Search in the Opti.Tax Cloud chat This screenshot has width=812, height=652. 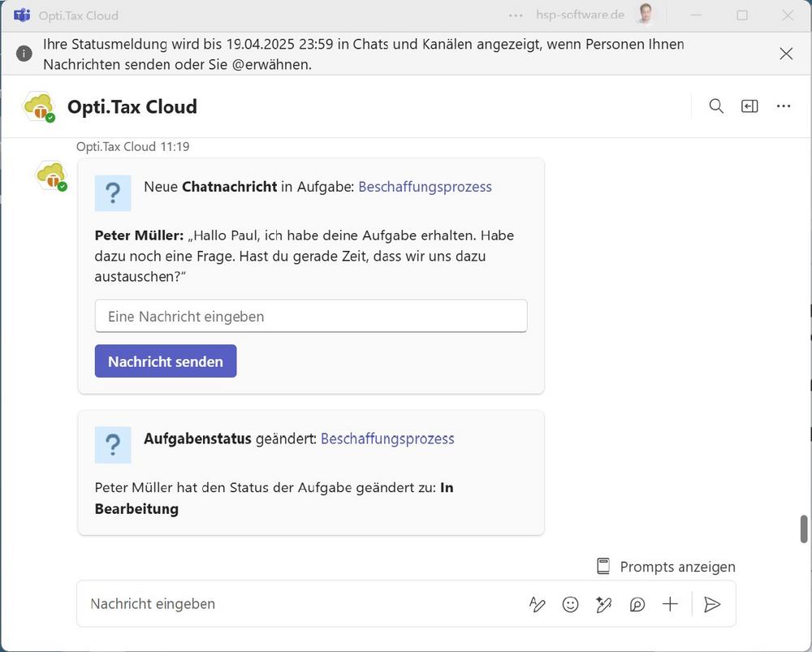(x=716, y=106)
